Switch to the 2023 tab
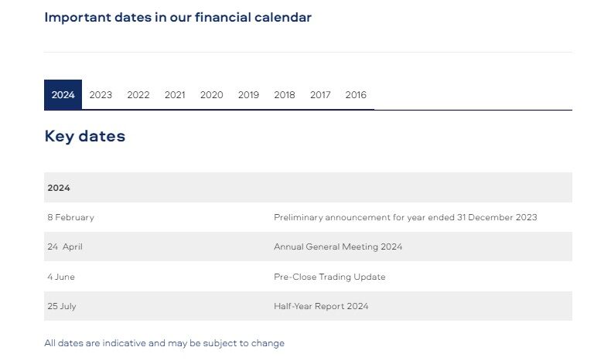The width and height of the screenshot is (611, 364). (x=101, y=95)
